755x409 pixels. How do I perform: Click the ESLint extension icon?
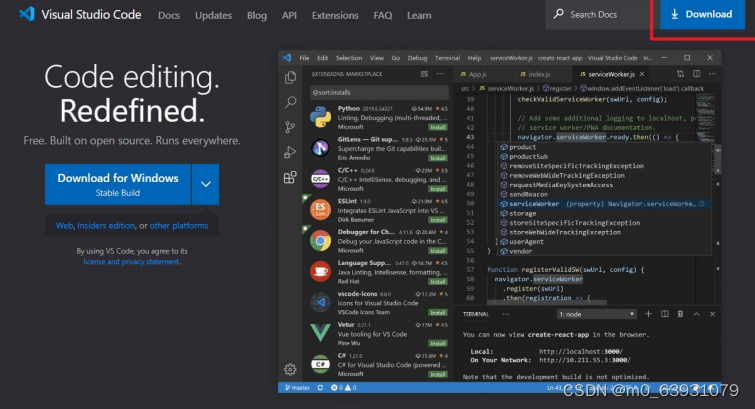coord(320,210)
